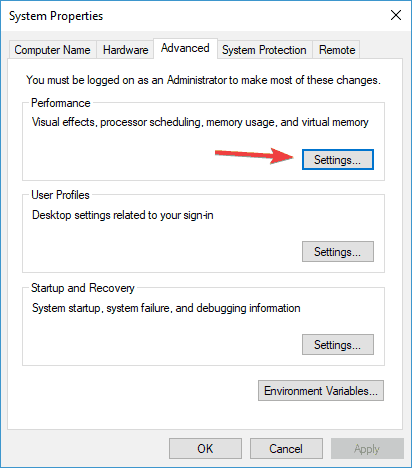Open Performance Settings button
Viewport: 412px width, 468px height.
click(338, 160)
